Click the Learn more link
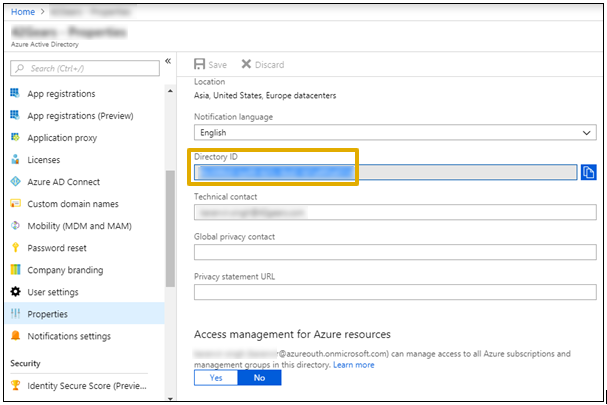 (354, 365)
